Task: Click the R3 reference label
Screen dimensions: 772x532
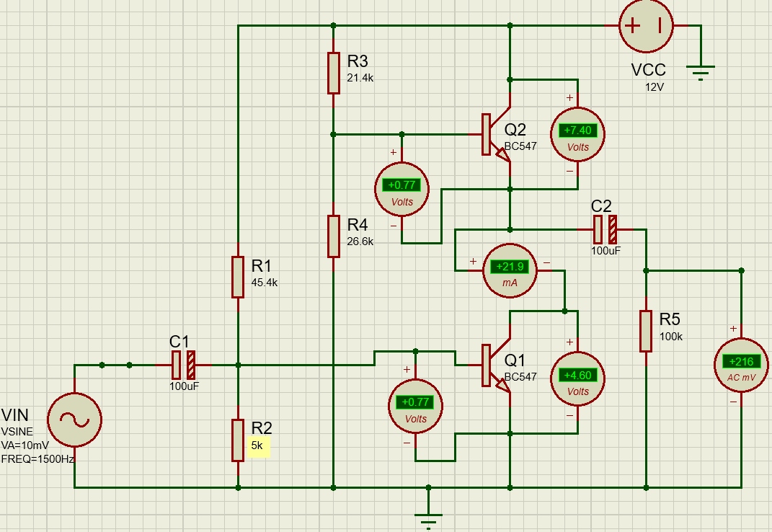Action: (358, 61)
